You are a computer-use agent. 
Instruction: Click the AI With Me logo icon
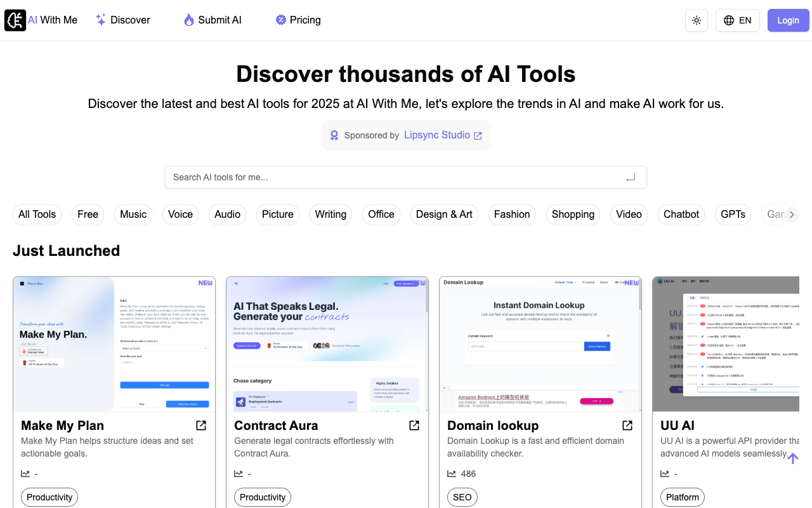tap(15, 20)
